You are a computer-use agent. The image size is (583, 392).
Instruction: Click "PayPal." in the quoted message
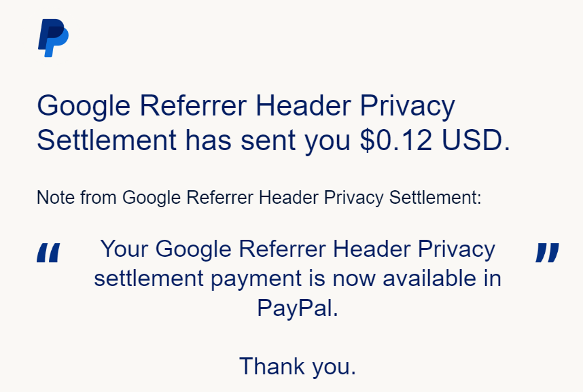pyautogui.click(x=297, y=308)
